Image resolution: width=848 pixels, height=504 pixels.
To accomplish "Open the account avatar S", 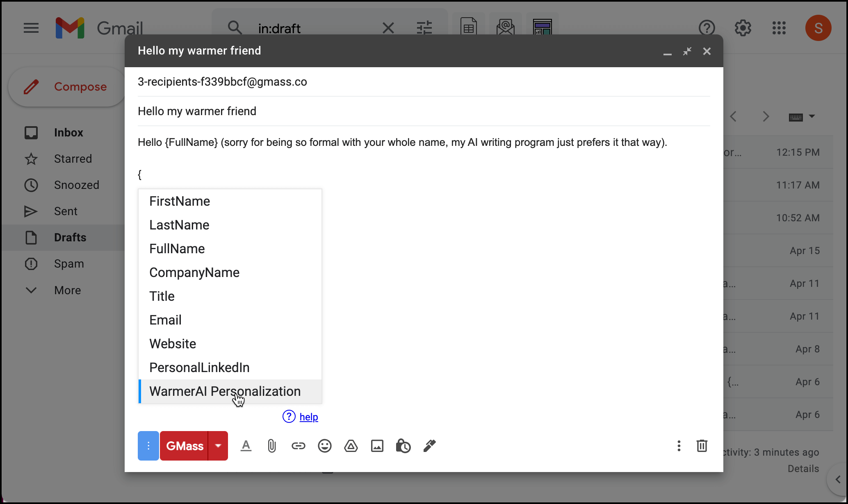I will pyautogui.click(x=818, y=28).
